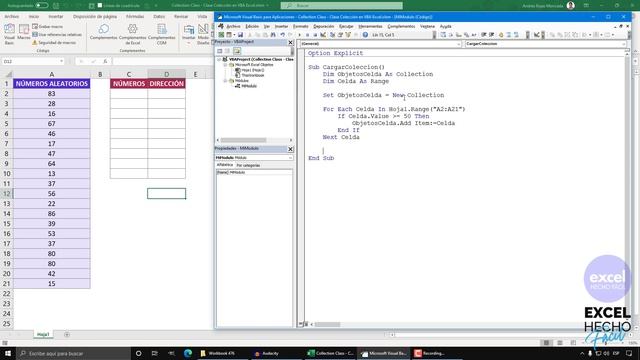640x360 pixels.
Task: Add a new sheet with the plus button
Action: (x=67, y=335)
